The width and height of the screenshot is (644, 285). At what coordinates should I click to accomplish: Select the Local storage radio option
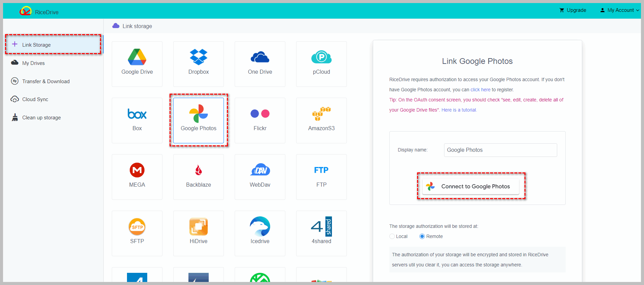click(x=392, y=236)
